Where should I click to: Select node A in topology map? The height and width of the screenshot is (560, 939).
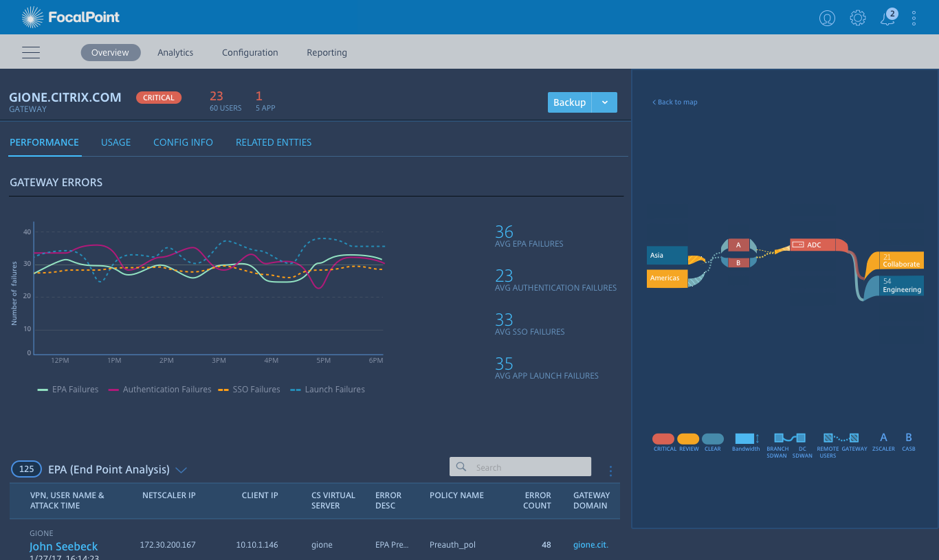[738, 245]
